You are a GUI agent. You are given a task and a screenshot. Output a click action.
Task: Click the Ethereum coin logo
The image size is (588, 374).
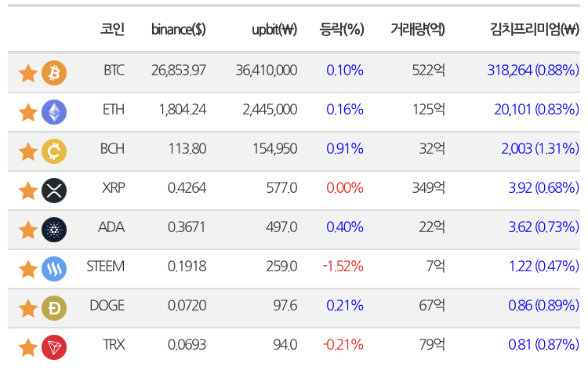coord(54,112)
